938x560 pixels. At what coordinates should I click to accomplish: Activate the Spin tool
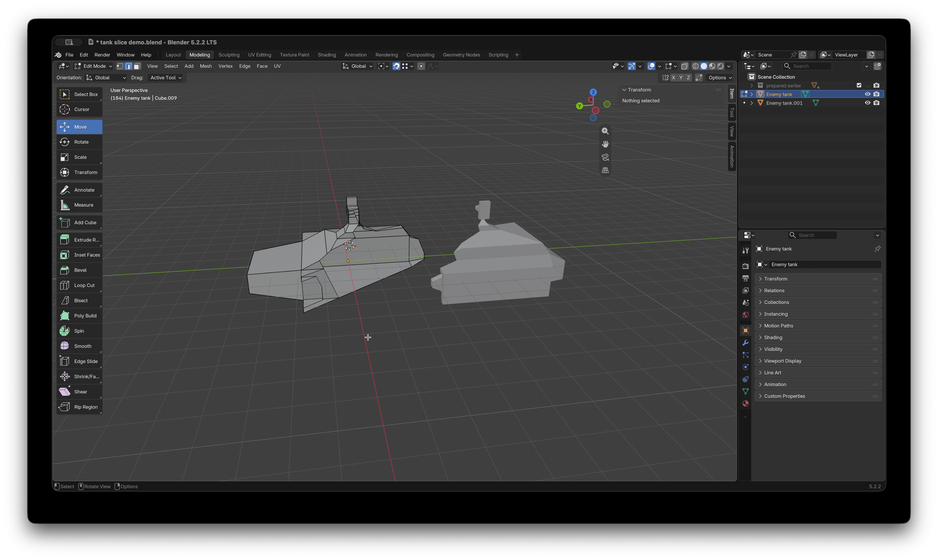point(79,331)
